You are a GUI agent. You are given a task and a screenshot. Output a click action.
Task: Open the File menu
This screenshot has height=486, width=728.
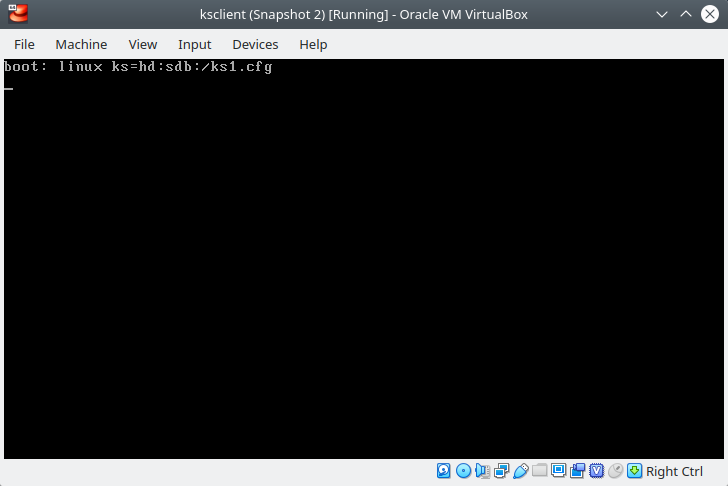pos(24,45)
